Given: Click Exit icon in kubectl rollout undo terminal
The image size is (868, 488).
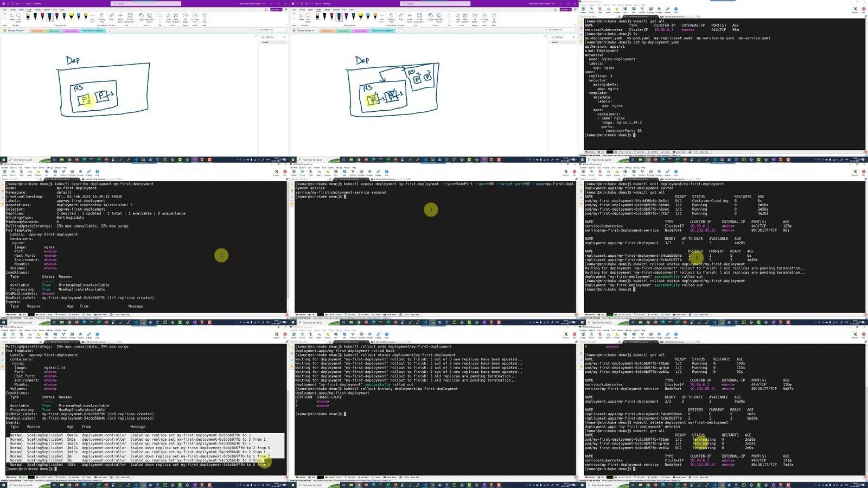Looking at the screenshot, I should click(x=575, y=335).
